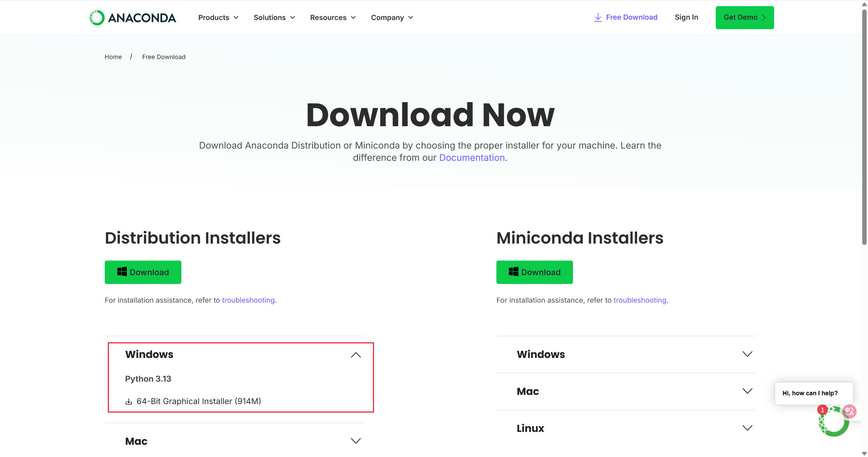
Task: Click Sign In
Action: click(x=686, y=17)
